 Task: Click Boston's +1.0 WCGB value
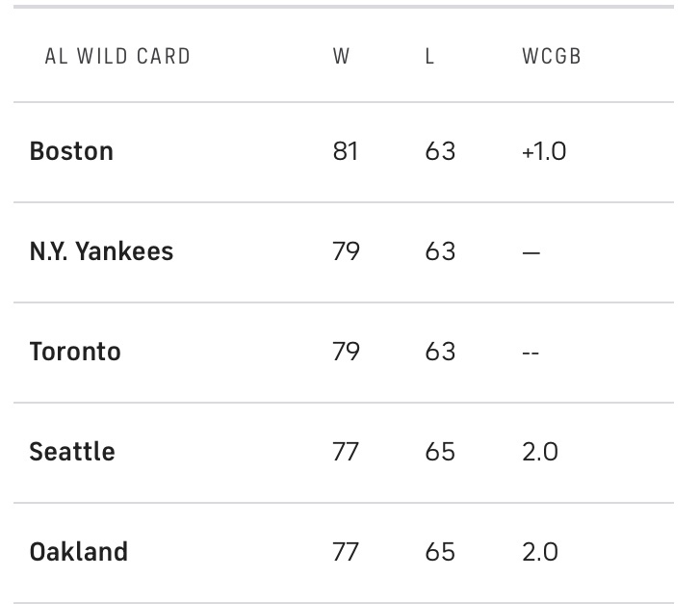[544, 151]
